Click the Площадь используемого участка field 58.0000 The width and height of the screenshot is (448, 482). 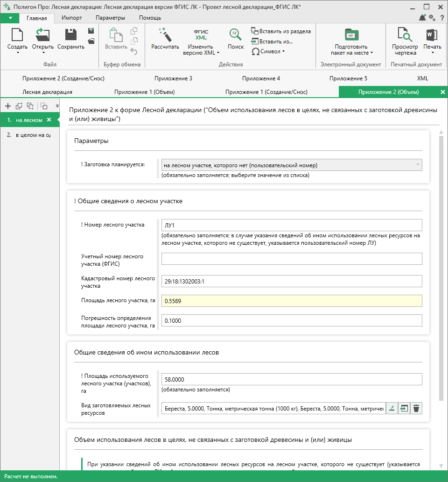[292, 379]
